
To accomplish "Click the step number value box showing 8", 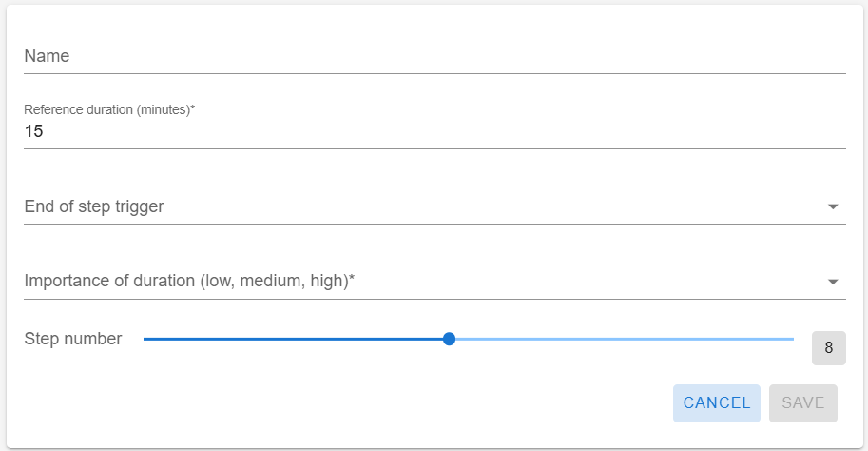I will [828, 348].
